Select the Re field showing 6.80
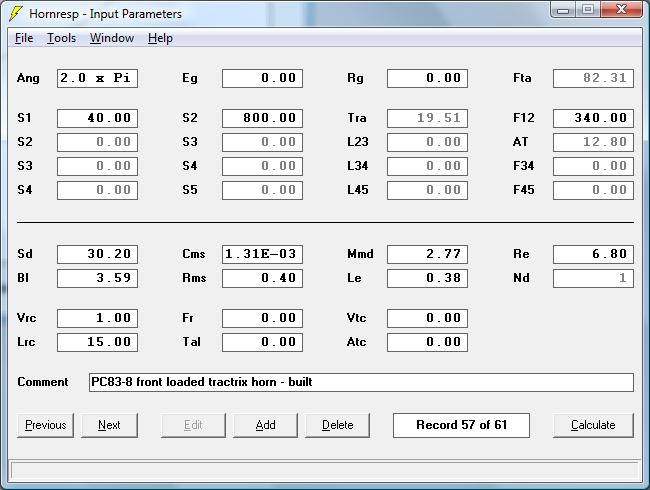650x490 pixels. pyautogui.click(x=593, y=254)
